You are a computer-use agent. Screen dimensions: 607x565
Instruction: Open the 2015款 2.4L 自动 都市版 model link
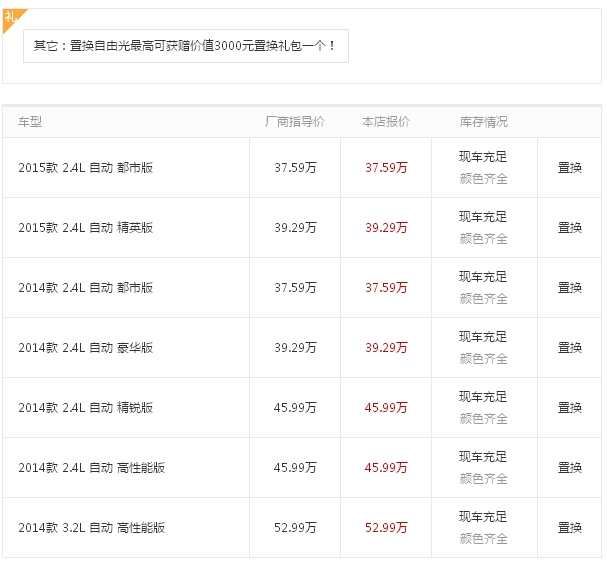[86, 168]
